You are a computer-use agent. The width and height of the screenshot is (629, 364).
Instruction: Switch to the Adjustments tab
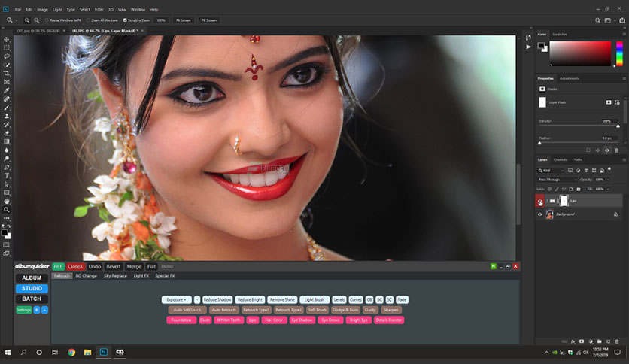pos(570,78)
